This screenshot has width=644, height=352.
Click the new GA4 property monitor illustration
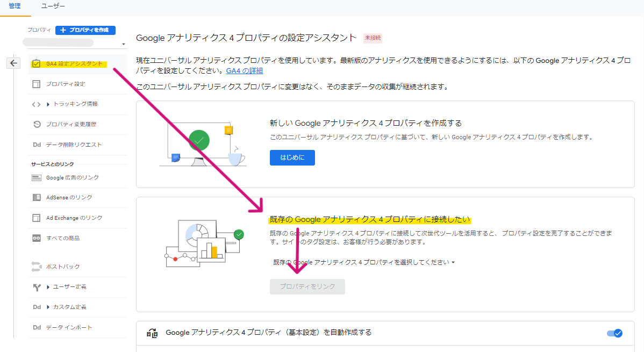coord(203,144)
